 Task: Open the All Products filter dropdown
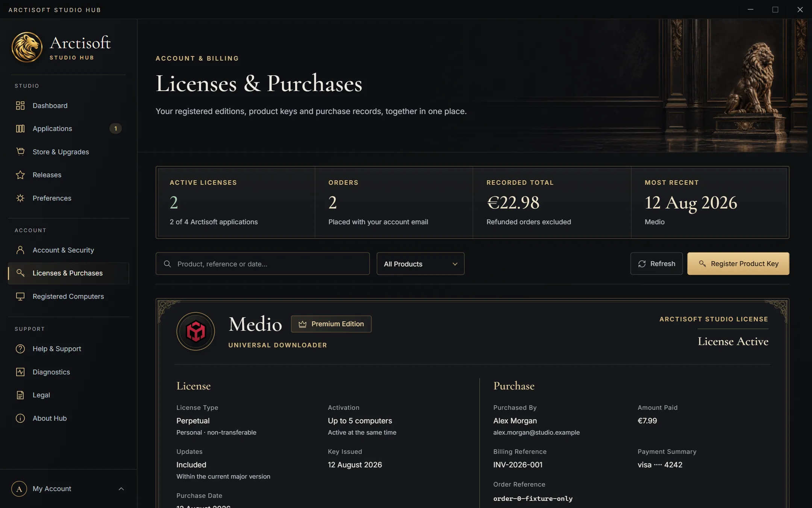pyautogui.click(x=420, y=264)
